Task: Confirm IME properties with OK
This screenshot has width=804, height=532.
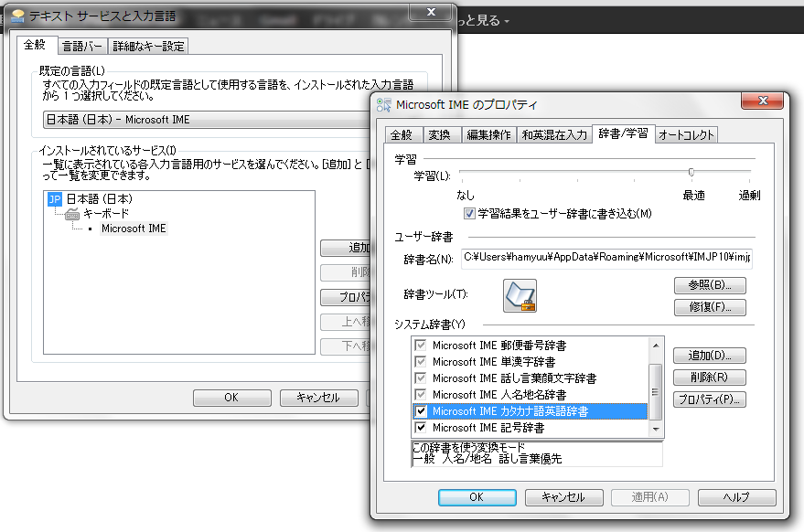Action: pyautogui.click(x=477, y=497)
